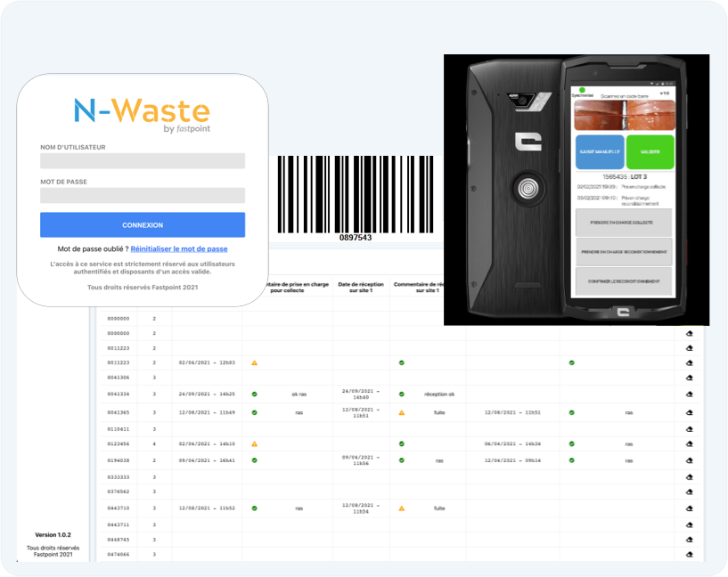Focus the NOM D'UTILISATEUR input field
Image resolution: width=728 pixels, height=577 pixels.
pyautogui.click(x=143, y=161)
